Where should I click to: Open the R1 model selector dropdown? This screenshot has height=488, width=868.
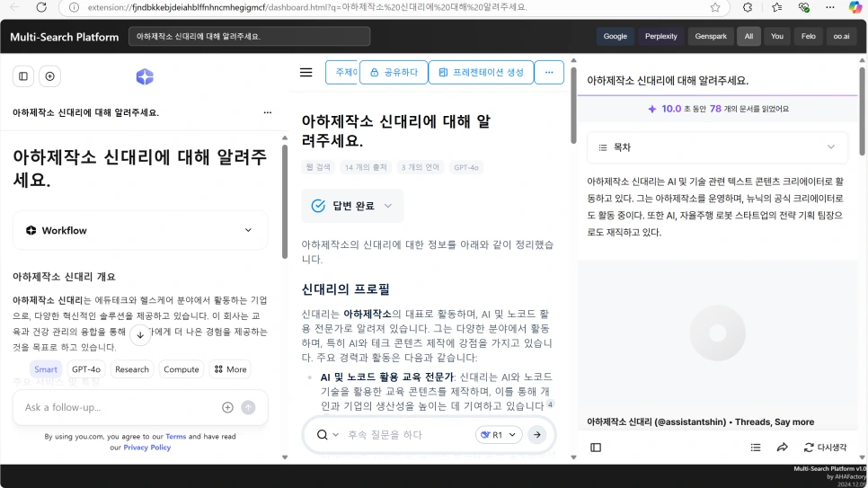498,435
